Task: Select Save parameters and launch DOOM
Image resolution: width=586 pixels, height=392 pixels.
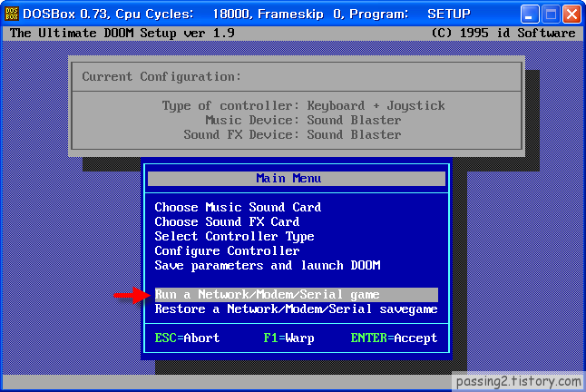Action: 268,266
